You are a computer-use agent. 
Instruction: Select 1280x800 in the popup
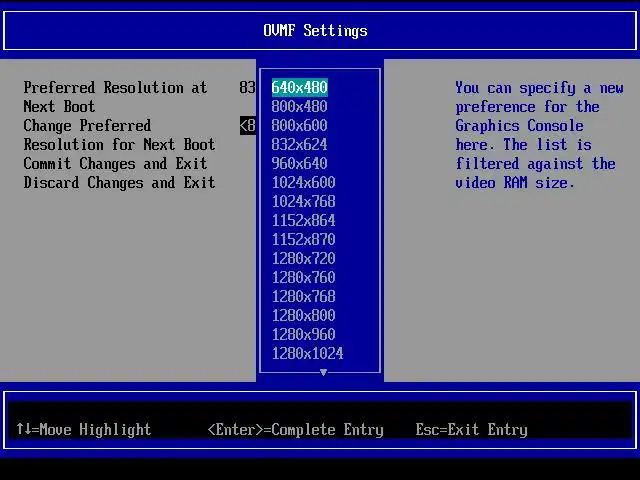(x=304, y=315)
